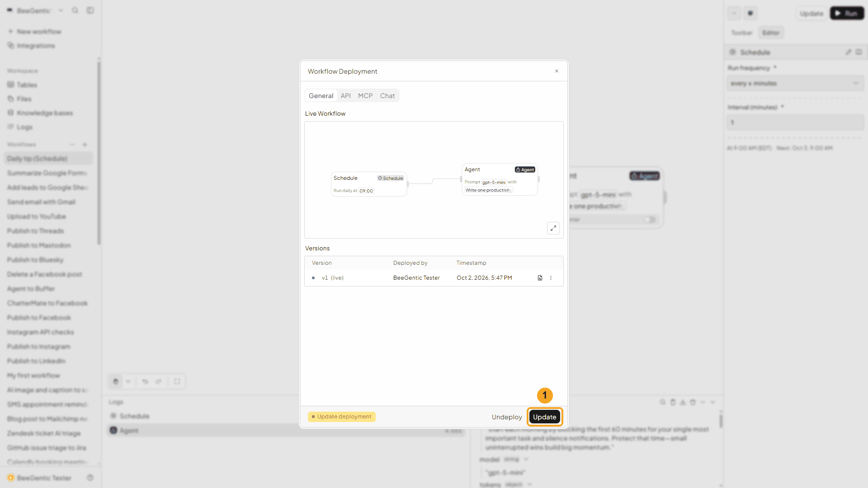The image size is (868, 488).
Task: Open the v1 version details document icon
Action: coord(540,278)
